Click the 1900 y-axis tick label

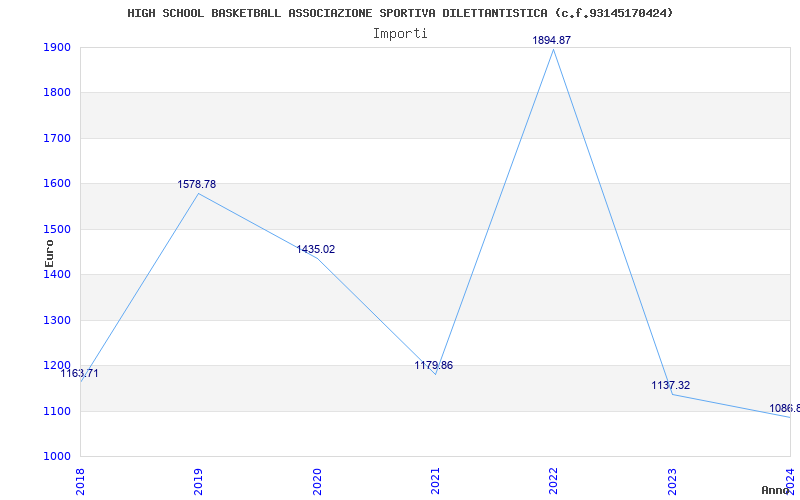coord(57,47)
